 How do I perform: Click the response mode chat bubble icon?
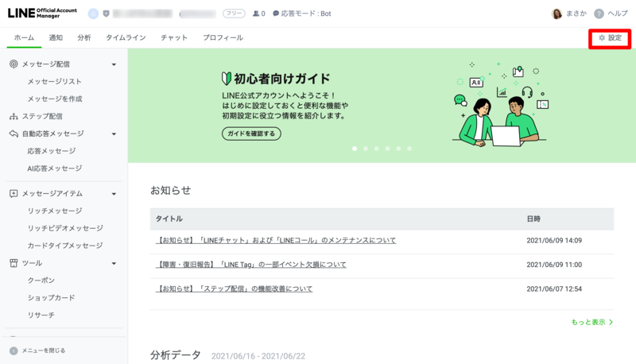pos(276,14)
